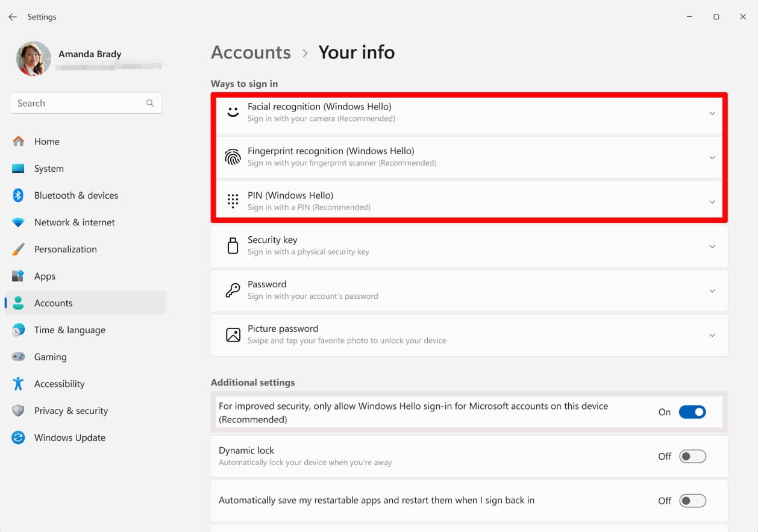Open System settings label

(x=49, y=169)
